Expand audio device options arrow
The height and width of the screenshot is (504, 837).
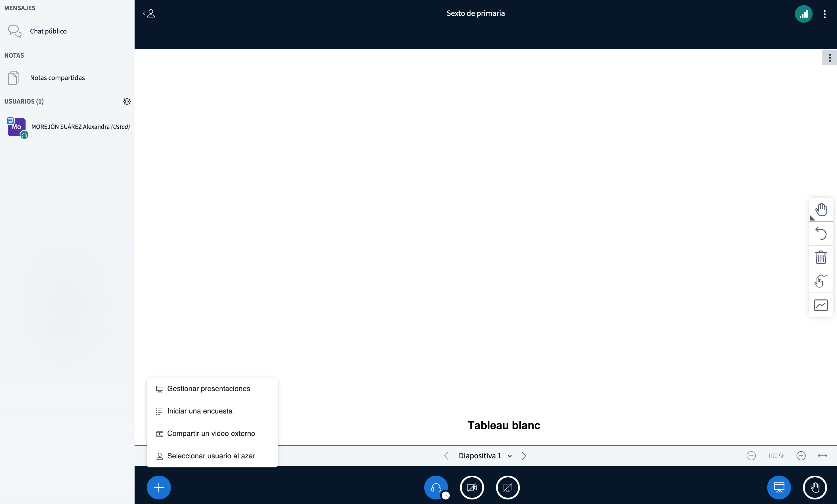tap(446, 495)
